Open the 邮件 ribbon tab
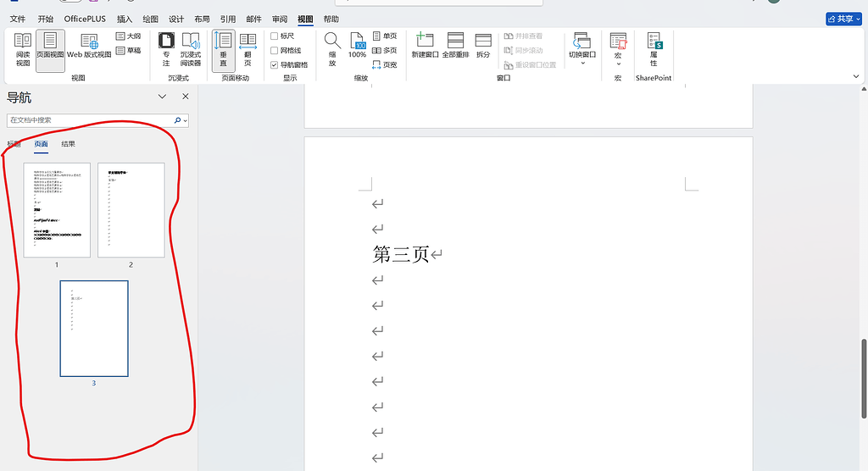The width and height of the screenshot is (868, 471). pos(253,19)
